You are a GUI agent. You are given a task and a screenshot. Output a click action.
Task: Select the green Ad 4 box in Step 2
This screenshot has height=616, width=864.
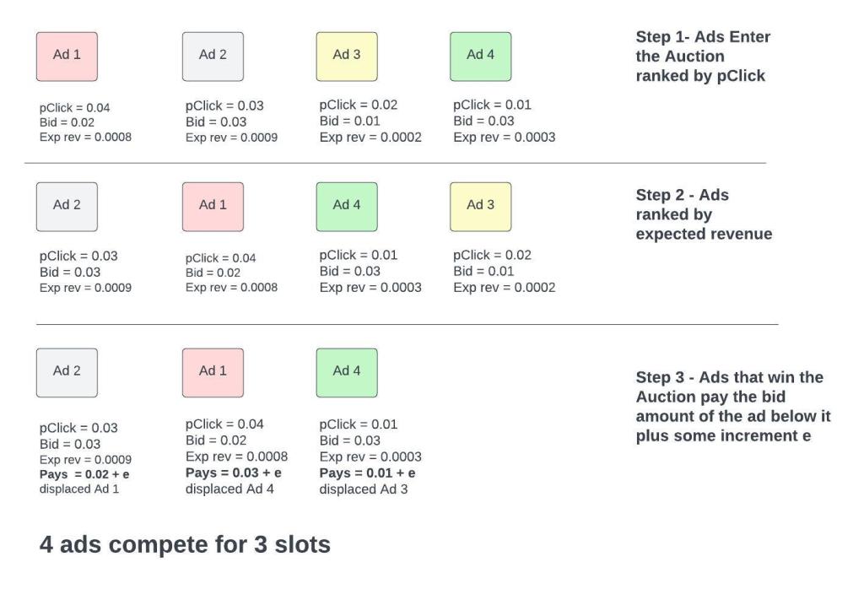(x=347, y=208)
